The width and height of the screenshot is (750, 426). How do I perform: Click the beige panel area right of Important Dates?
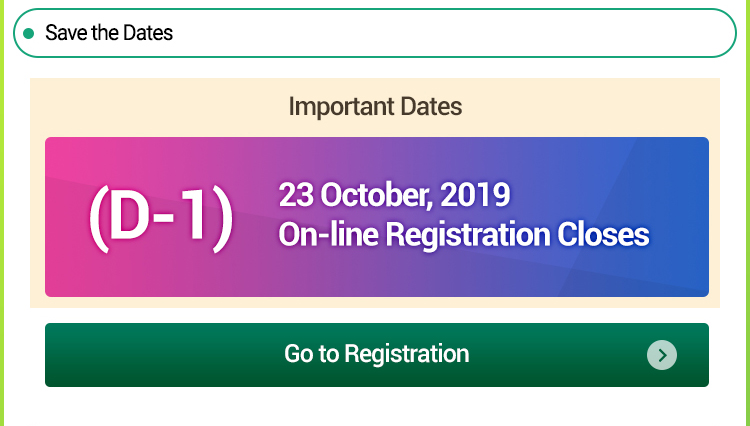600,105
